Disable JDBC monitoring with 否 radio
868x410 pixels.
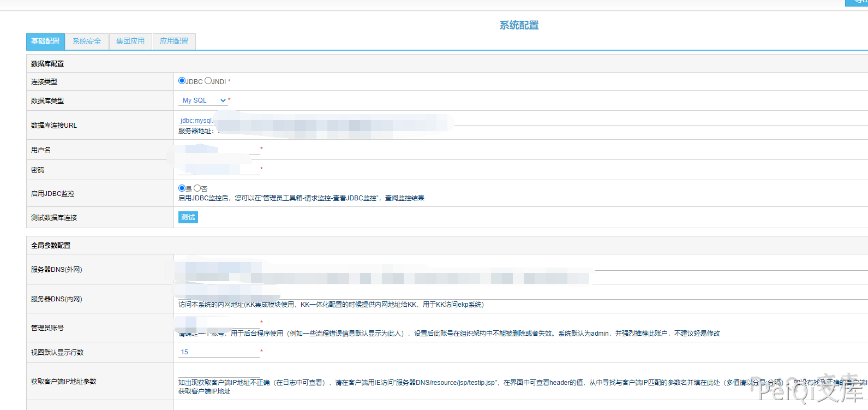[x=197, y=188]
